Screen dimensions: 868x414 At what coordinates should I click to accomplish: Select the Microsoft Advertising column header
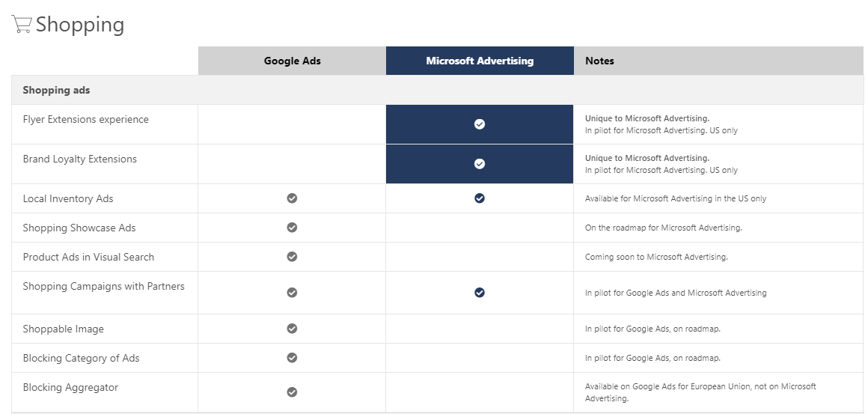[480, 61]
